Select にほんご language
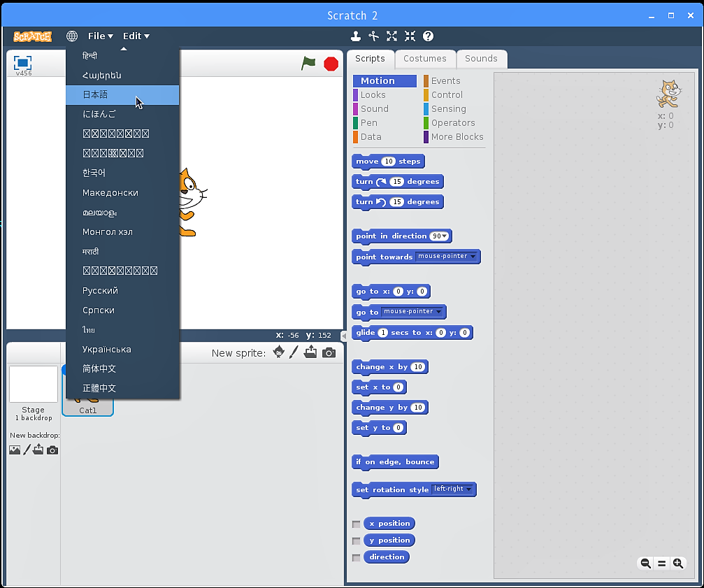 click(122, 114)
